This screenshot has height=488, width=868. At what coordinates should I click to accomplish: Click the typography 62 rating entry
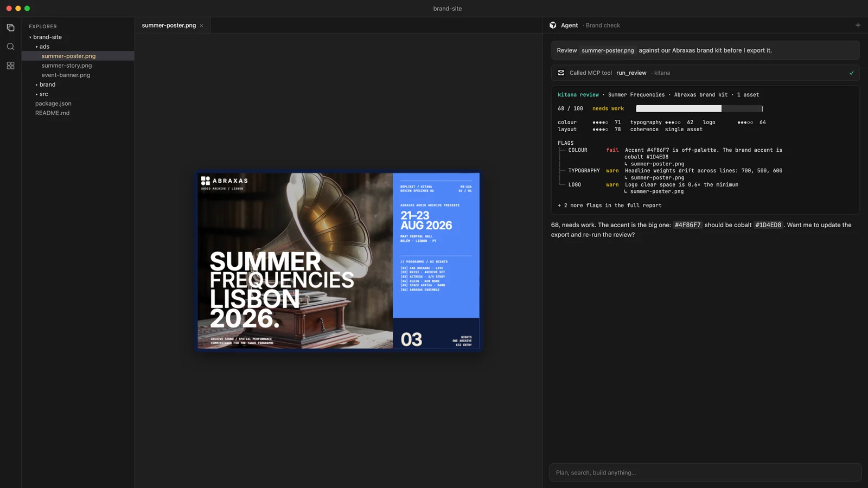[662, 123]
